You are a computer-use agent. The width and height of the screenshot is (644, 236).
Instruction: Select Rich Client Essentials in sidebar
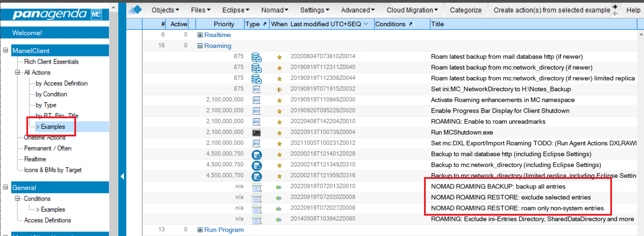pyautogui.click(x=51, y=61)
